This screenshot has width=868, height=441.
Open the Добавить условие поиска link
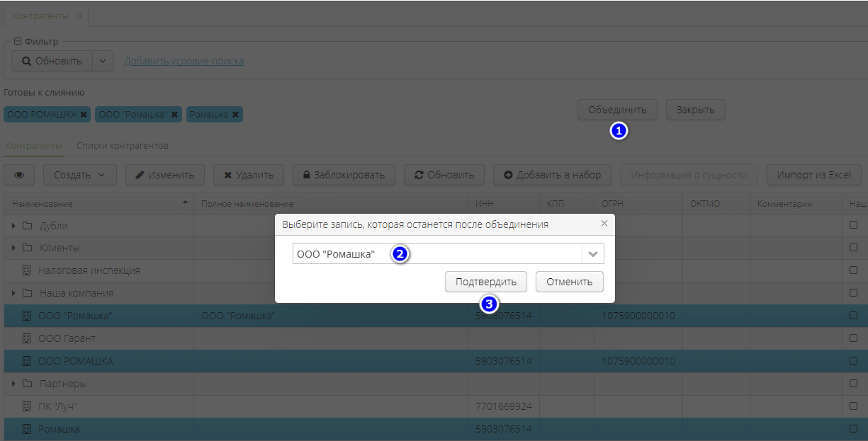(184, 60)
